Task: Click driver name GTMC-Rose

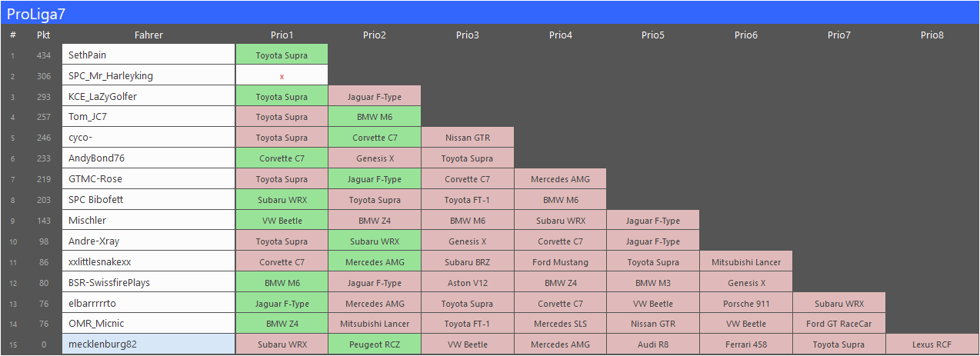Action: tap(148, 179)
